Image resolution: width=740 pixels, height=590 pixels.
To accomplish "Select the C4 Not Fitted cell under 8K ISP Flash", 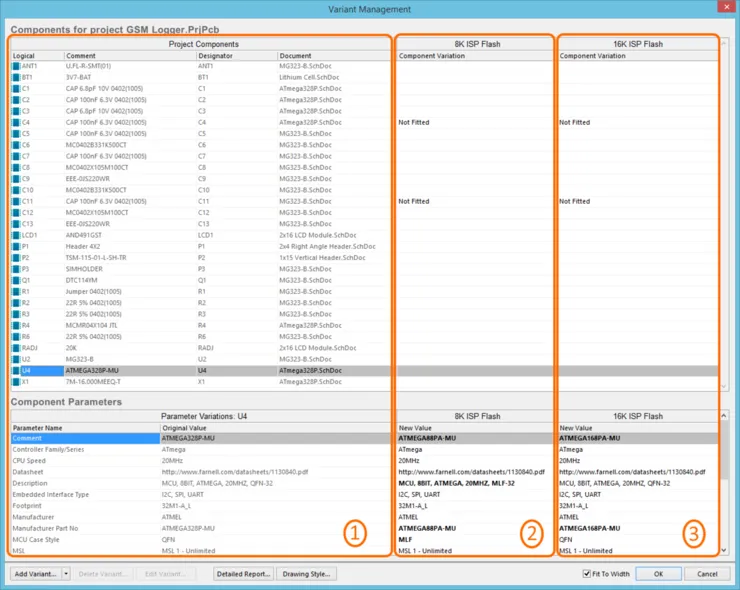I will pos(475,122).
